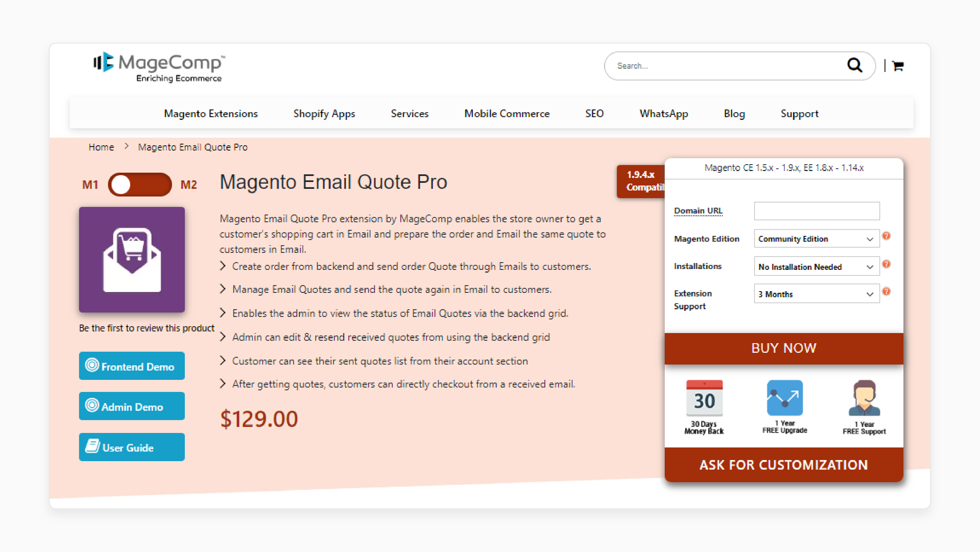This screenshot has width=980, height=552.
Task: Click the M2 label
Action: (x=189, y=185)
